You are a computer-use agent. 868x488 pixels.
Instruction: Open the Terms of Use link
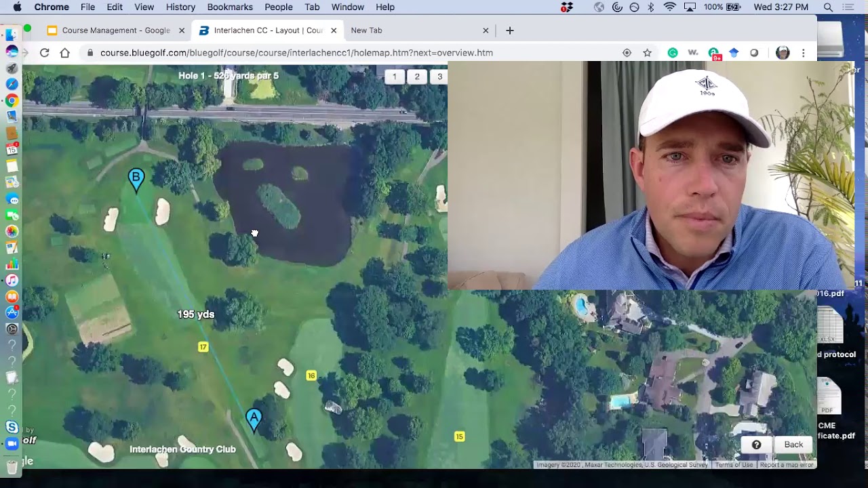pos(734,465)
